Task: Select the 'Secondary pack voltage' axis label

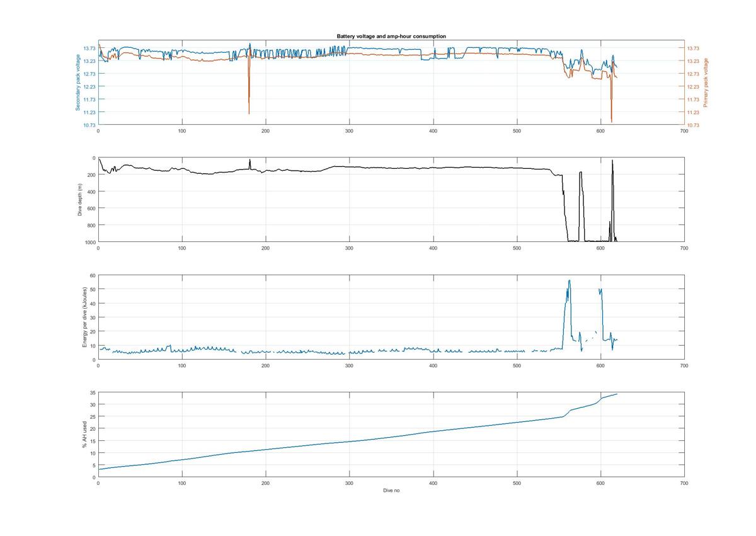Action: pos(78,83)
